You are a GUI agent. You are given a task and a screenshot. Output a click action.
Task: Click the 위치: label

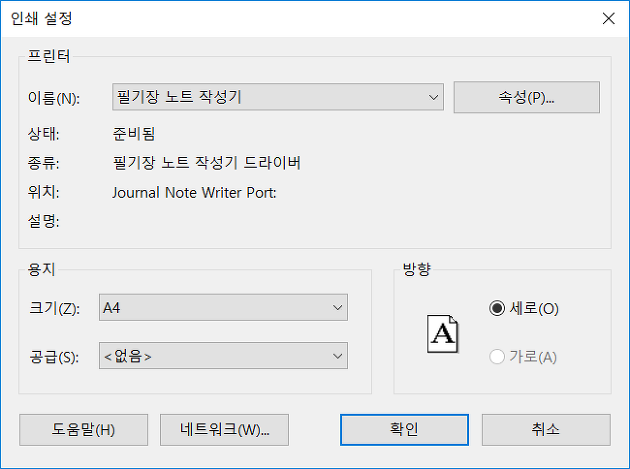click(43, 192)
